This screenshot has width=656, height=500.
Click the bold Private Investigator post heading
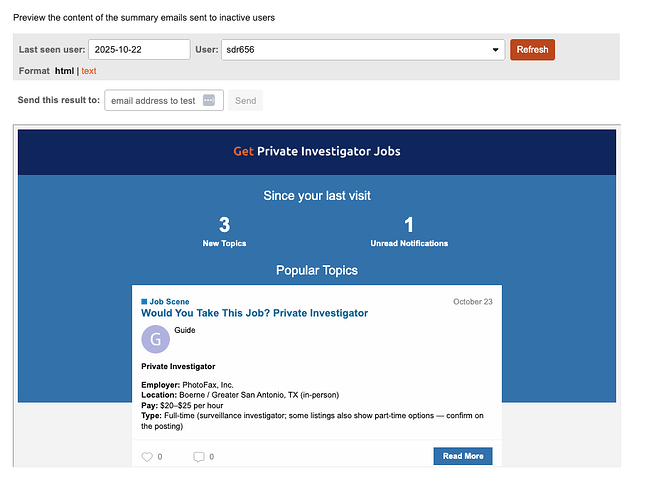click(x=178, y=367)
